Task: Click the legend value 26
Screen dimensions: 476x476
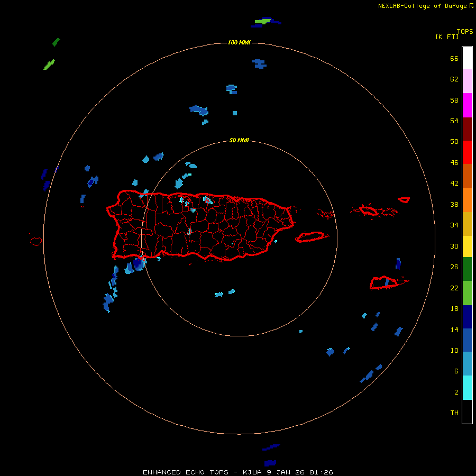Action: coord(454,267)
